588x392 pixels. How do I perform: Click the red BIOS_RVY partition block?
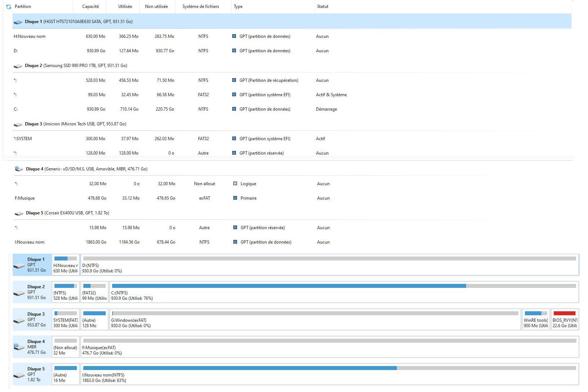click(565, 319)
